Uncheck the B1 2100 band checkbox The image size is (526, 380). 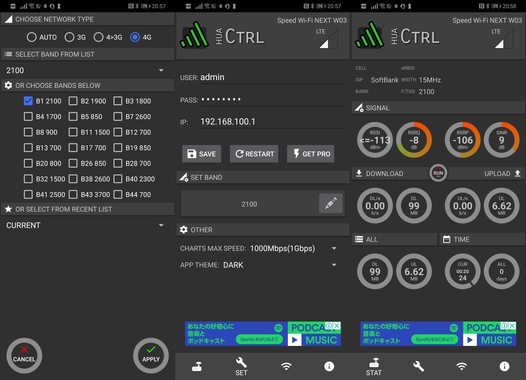tap(28, 101)
